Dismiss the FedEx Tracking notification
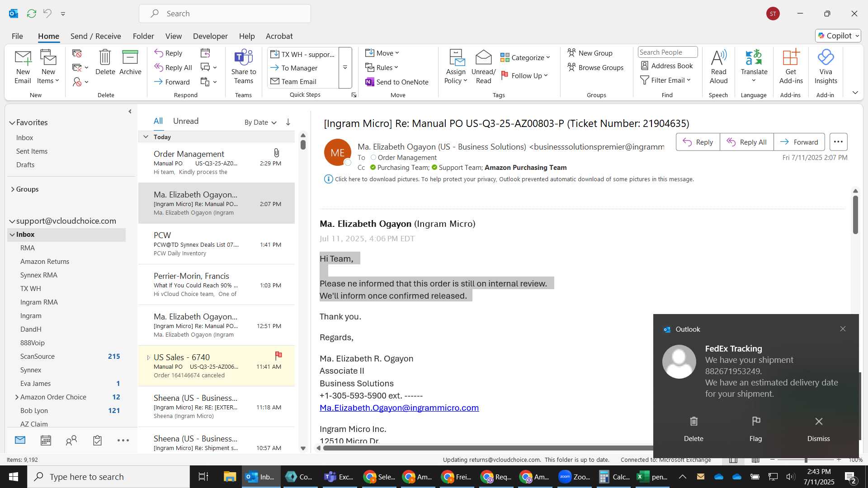The height and width of the screenshot is (488, 868). tap(818, 429)
